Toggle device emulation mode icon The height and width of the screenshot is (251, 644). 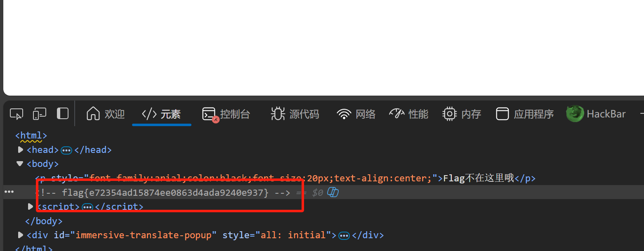[x=40, y=114]
